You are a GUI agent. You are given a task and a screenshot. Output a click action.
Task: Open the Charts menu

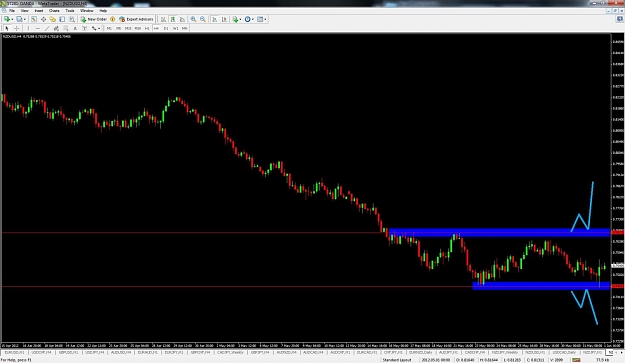click(54, 11)
